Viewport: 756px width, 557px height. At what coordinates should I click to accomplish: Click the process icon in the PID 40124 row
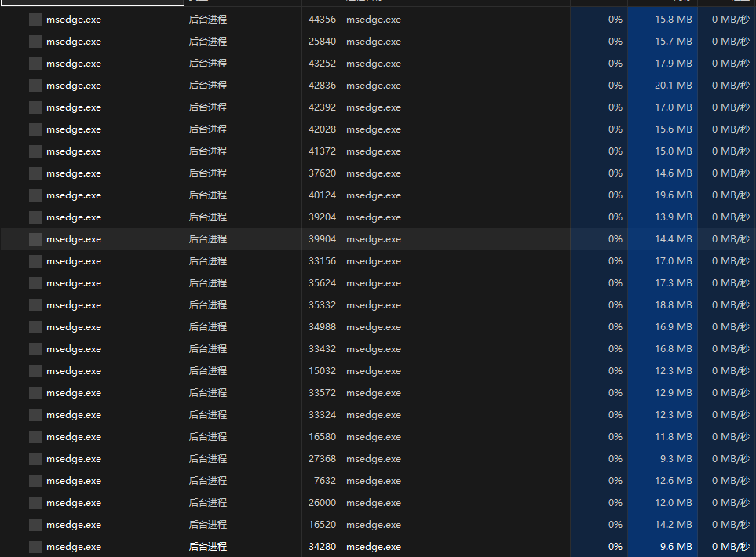point(35,195)
